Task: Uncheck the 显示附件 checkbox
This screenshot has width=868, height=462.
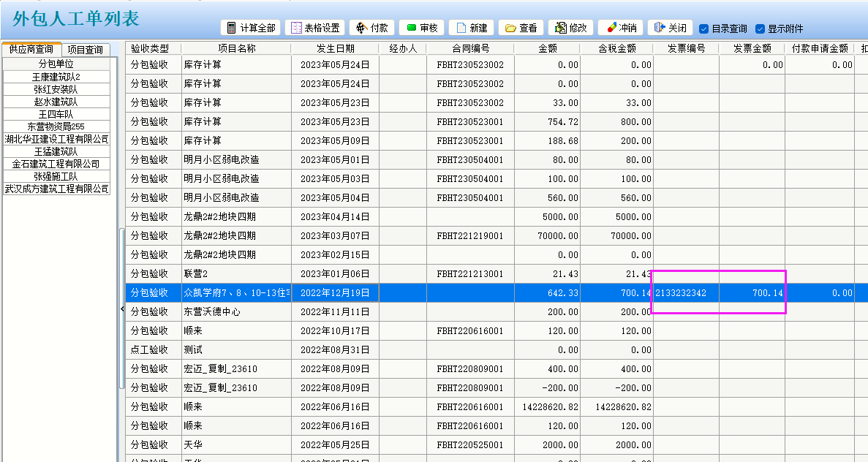Action: tap(761, 29)
